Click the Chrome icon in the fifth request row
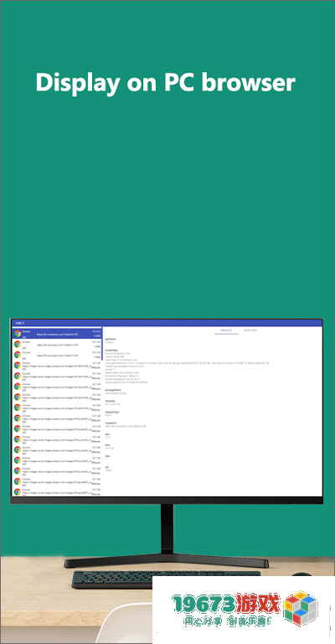 tap(18, 376)
